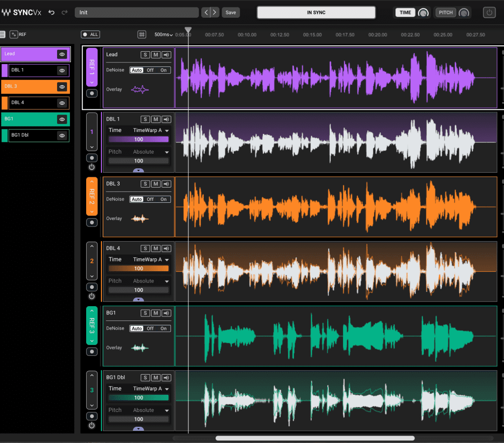504x443 pixels.
Task: Open the 500ms grid size dropdown
Action: click(164, 34)
